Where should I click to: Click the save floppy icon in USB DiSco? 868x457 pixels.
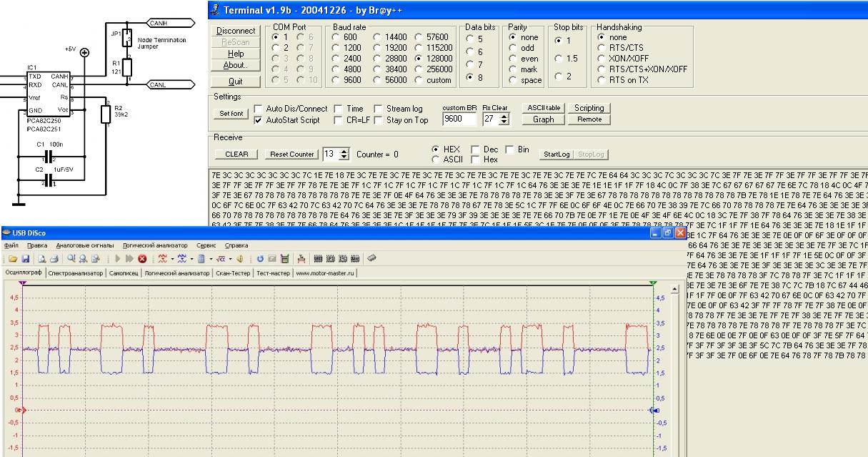click(x=25, y=258)
